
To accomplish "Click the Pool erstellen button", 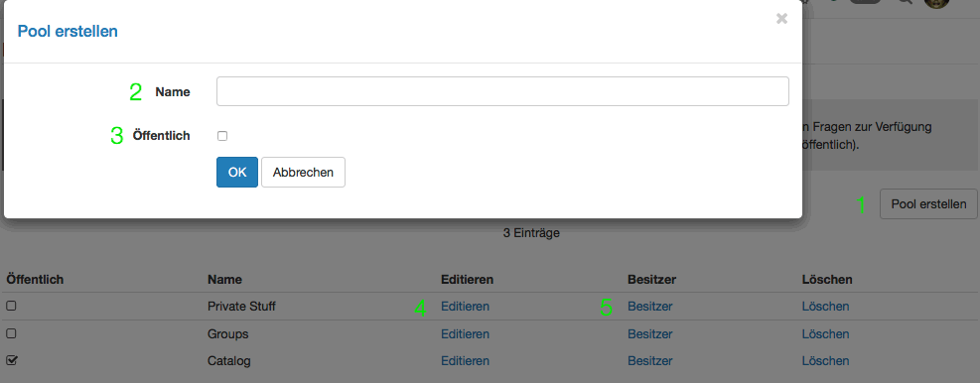I will pyautogui.click(x=928, y=203).
